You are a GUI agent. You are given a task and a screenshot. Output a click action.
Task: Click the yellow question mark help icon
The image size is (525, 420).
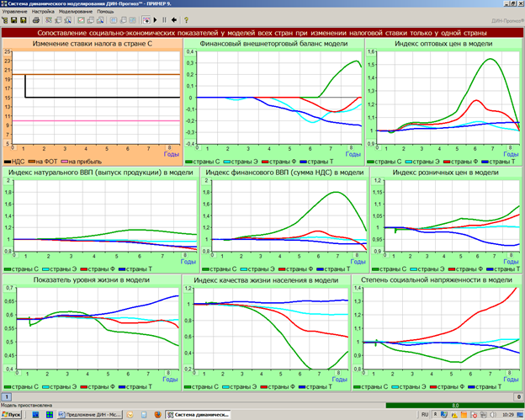click(x=184, y=19)
